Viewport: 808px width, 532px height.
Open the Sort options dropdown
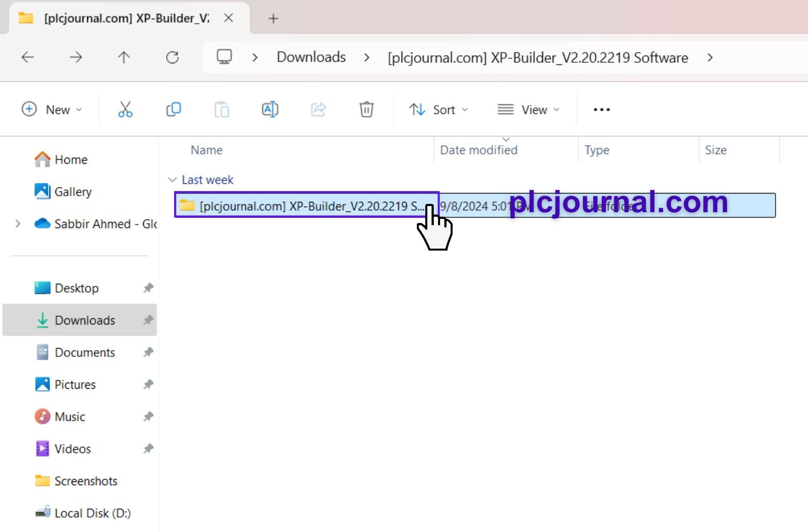(x=439, y=110)
